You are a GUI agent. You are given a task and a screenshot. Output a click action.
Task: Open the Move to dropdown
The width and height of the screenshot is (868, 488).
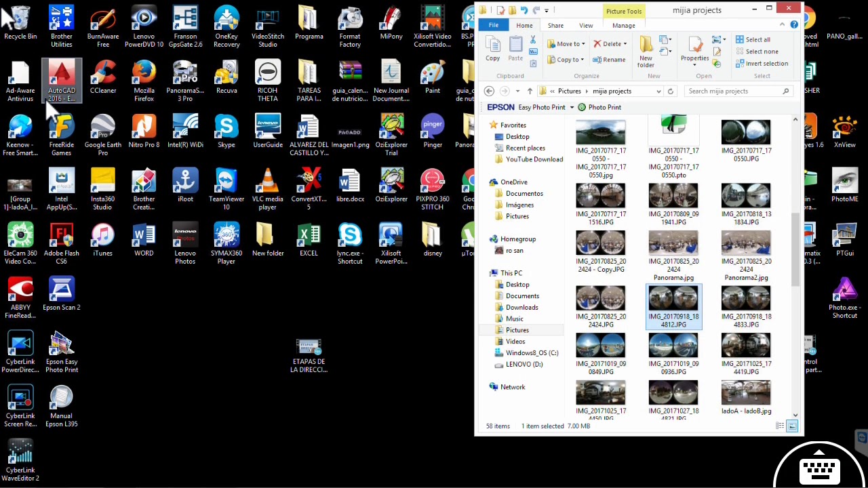(566, 44)
